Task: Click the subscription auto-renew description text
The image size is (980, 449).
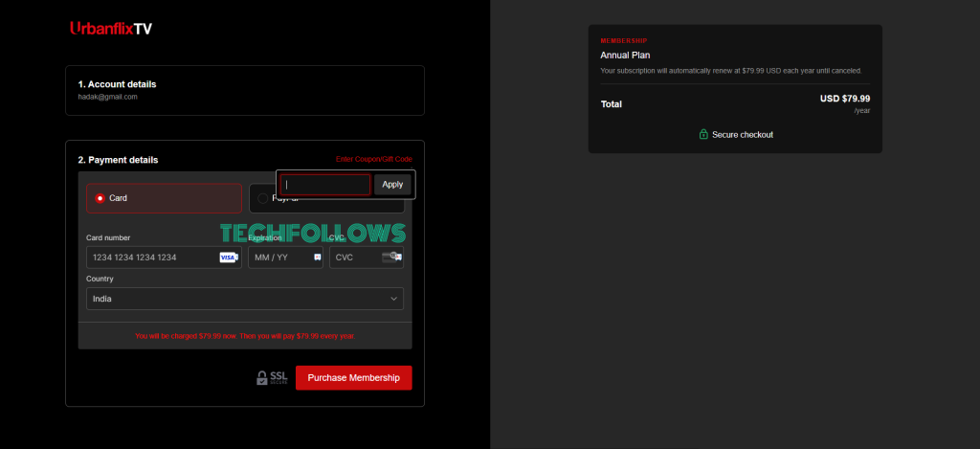Action: (x=730, y=71)
